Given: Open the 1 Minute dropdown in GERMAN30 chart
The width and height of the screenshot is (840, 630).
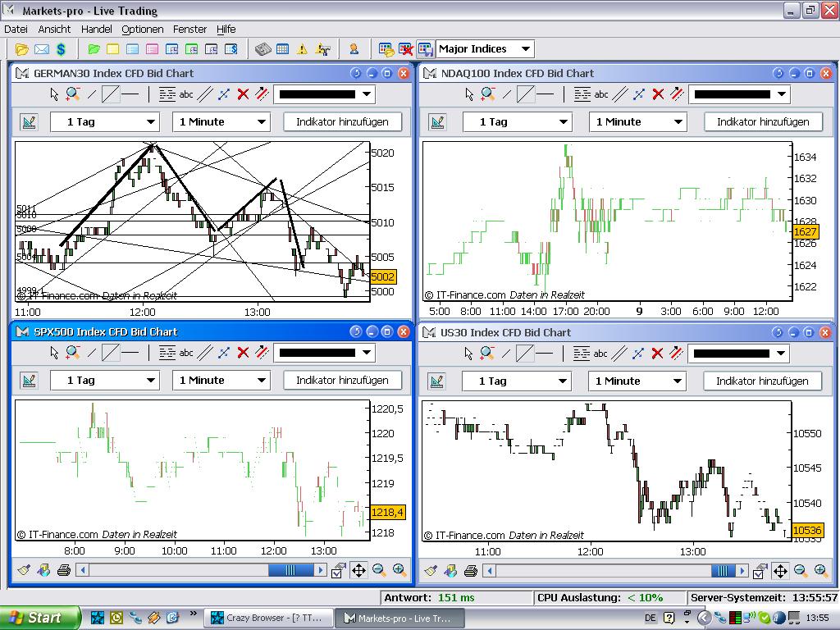Looking at the screenshot, I should (x=221, y=121).
